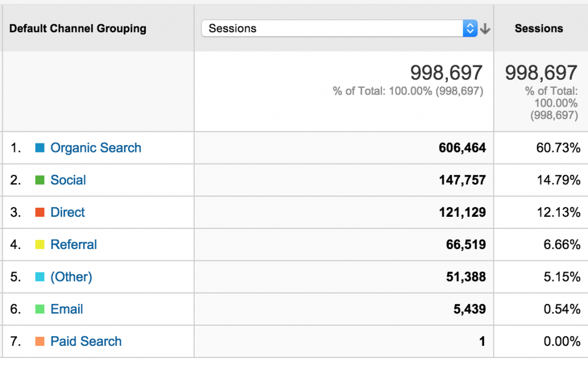Image resolution: width=588 pixels, height=366 pixels.
Task: Open the Organic Search channel report
Action: tap(95, 147)
